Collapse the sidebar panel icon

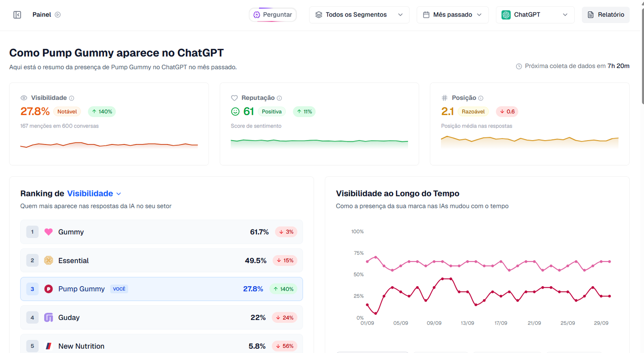[17, 15]
